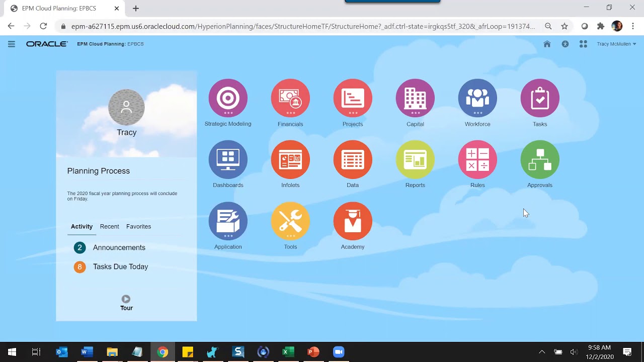Image resolution: width=644 pixels, height=362 pixels.
Task: Switch to the Recent tab
Action: 109,227
